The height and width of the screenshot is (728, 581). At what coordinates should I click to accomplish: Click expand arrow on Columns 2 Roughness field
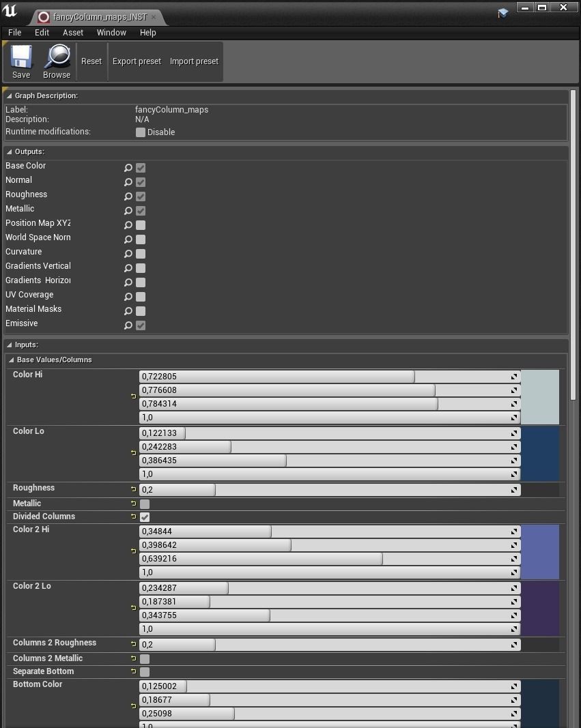point(514,645)
